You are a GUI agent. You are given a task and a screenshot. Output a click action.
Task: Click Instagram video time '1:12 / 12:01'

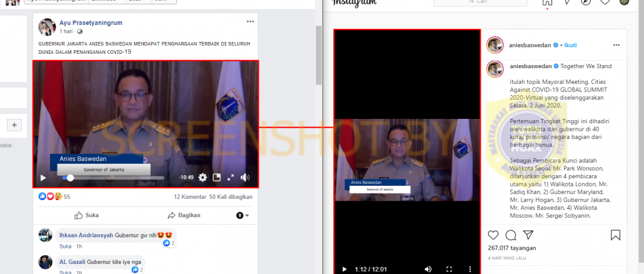[371, 270]
